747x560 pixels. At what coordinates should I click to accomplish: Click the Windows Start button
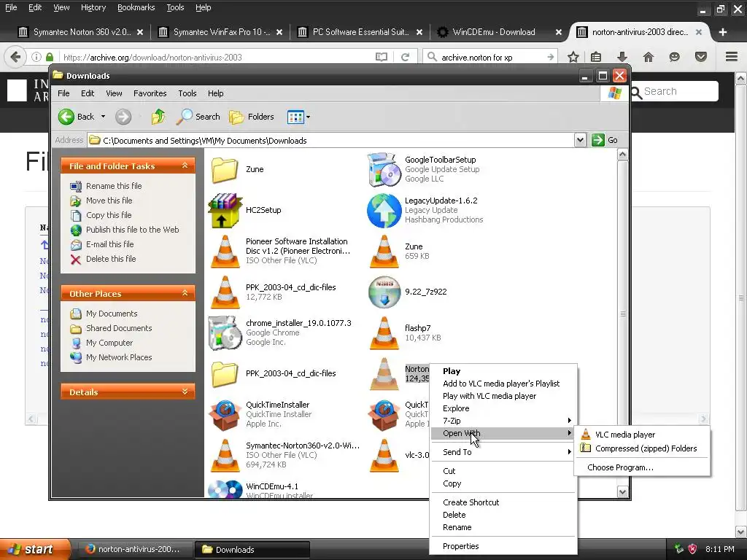[35, 549]
